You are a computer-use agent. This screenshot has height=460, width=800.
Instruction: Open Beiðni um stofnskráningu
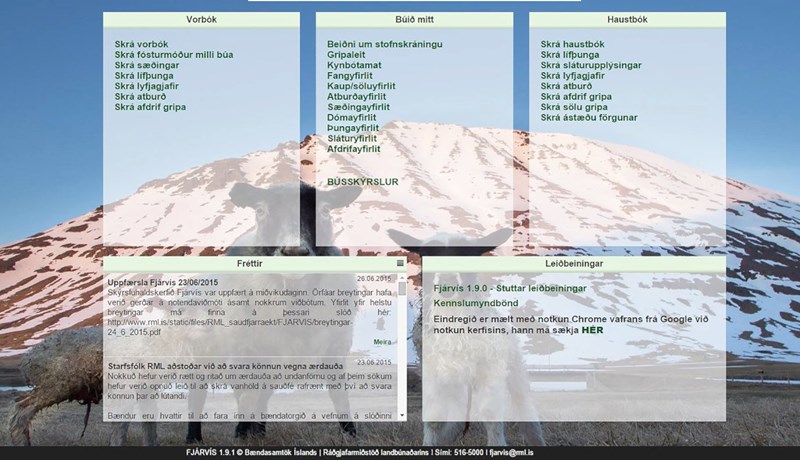click(385, 45)
